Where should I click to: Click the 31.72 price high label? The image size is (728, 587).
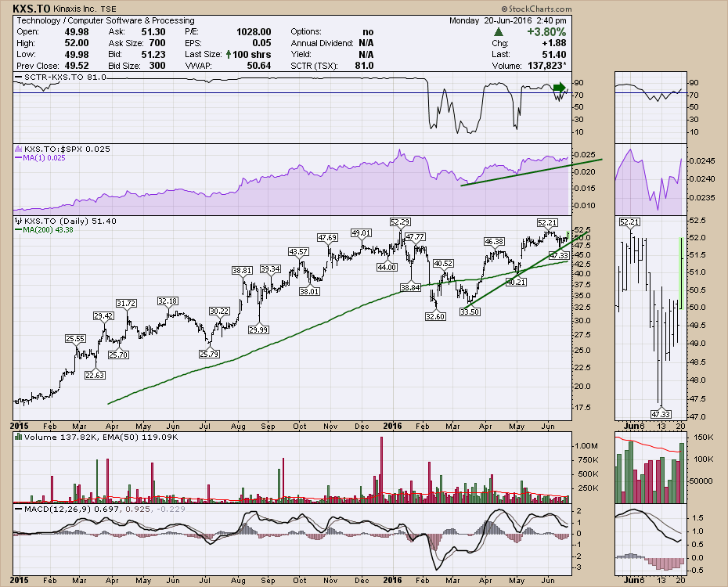(126, 303)
